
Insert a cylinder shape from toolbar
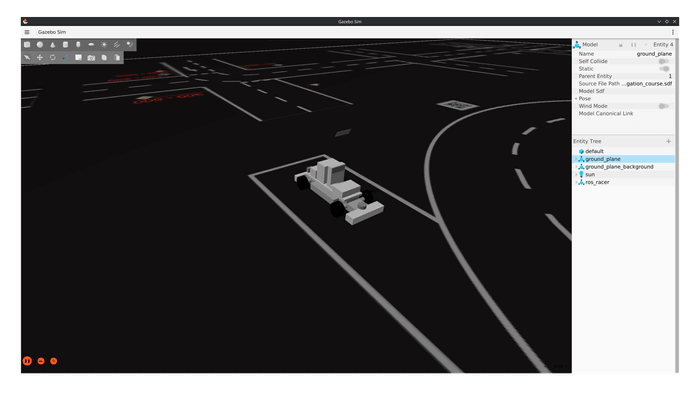coord(65,45)
